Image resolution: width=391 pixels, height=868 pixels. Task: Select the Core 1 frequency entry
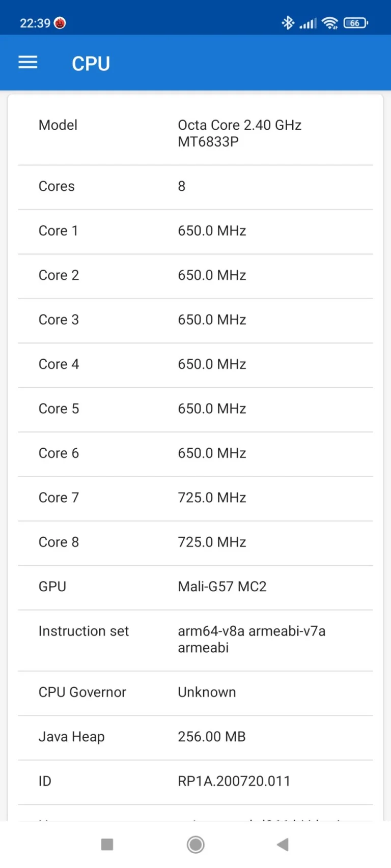click(x=195, y=231)
